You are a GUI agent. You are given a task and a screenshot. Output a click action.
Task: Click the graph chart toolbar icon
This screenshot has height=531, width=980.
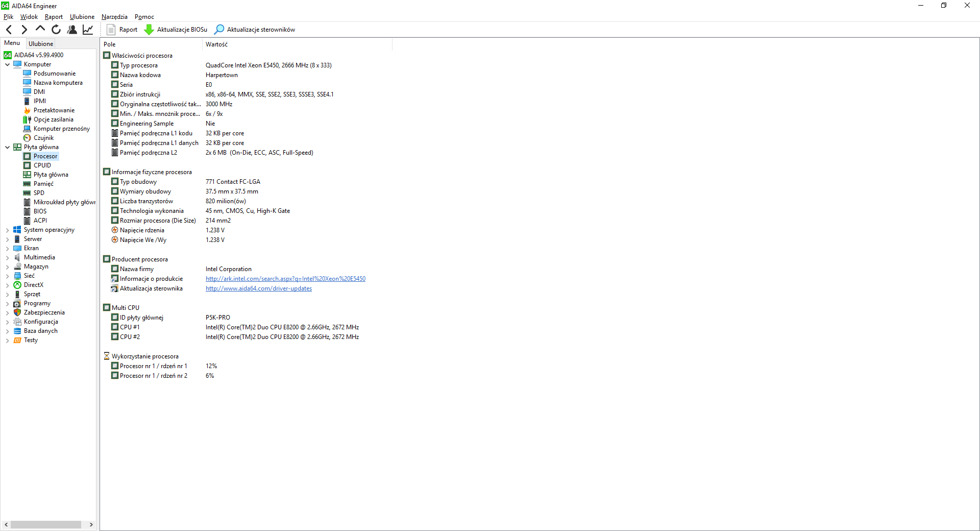88,30
